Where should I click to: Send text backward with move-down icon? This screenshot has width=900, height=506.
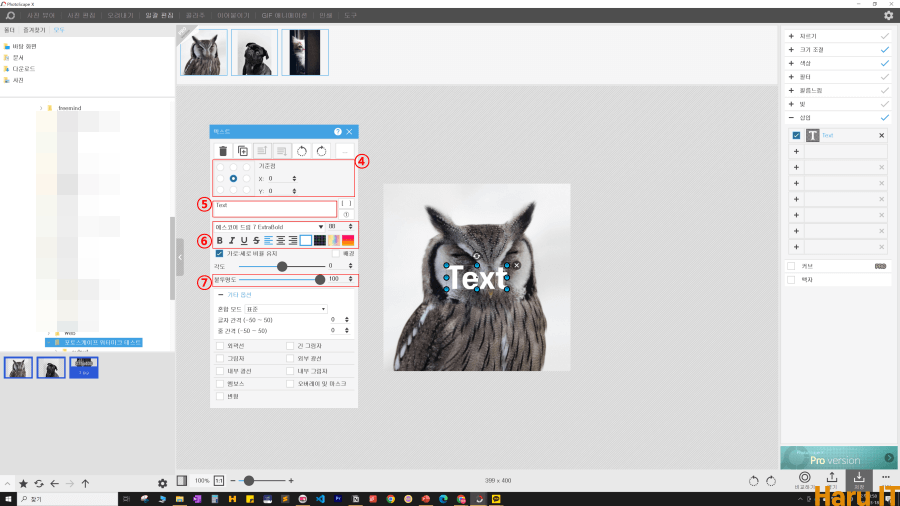click(x=282, y=151)
